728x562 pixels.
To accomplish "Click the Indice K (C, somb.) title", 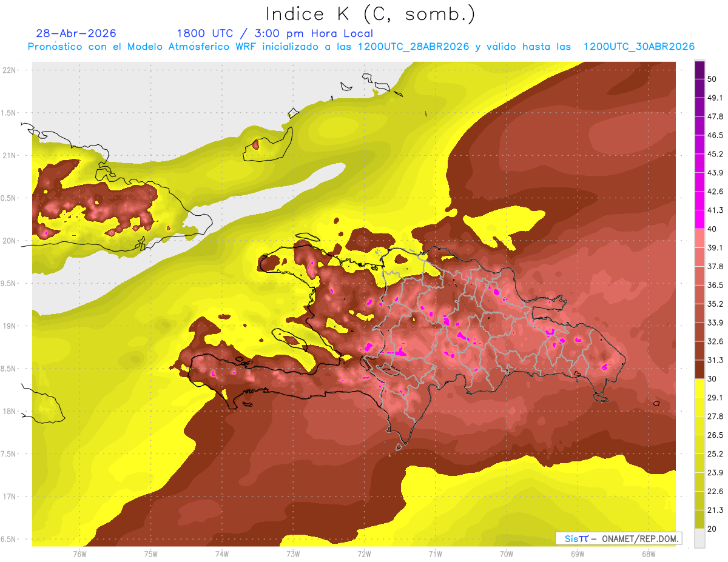I will point(371,13).
